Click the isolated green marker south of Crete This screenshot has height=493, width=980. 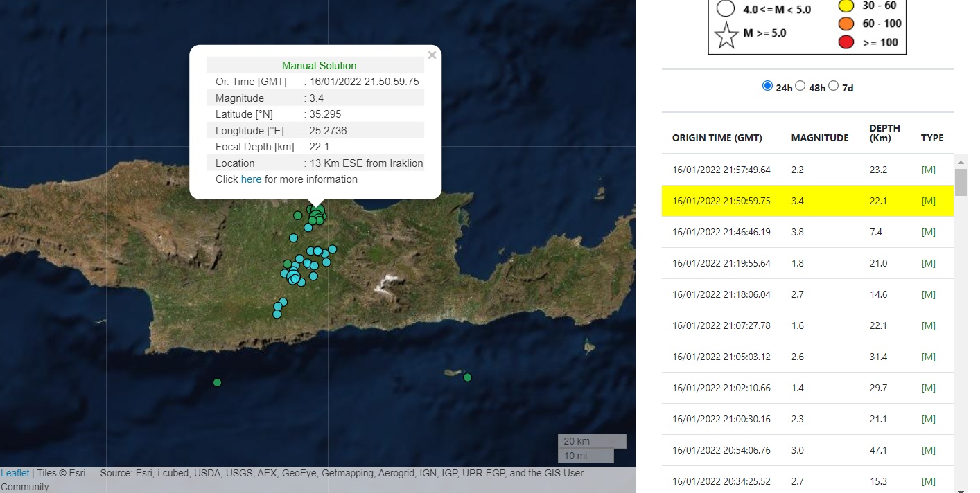point(217,382)
